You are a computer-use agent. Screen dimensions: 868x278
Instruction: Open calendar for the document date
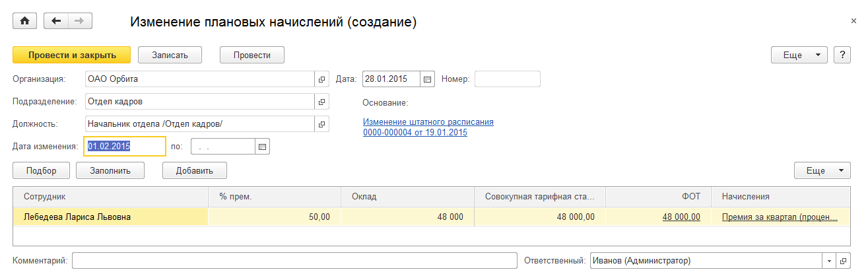click(x=427, y=79)
